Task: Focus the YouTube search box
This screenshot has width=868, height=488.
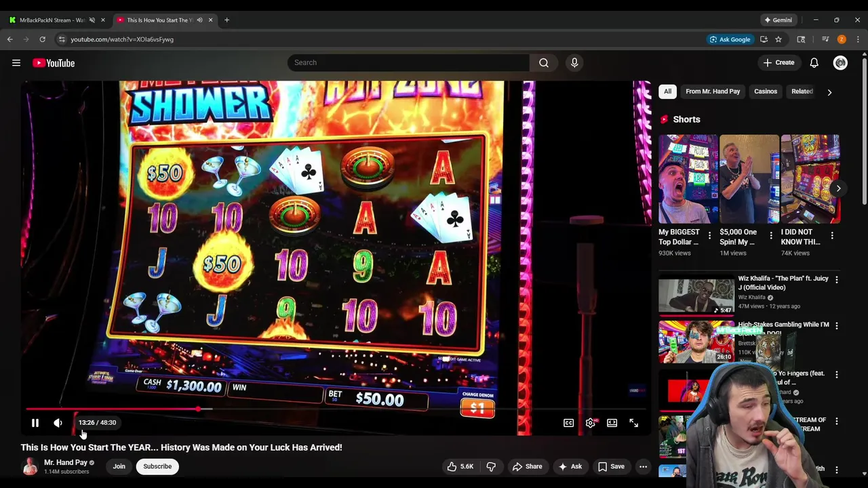Action: pos(408,62)
